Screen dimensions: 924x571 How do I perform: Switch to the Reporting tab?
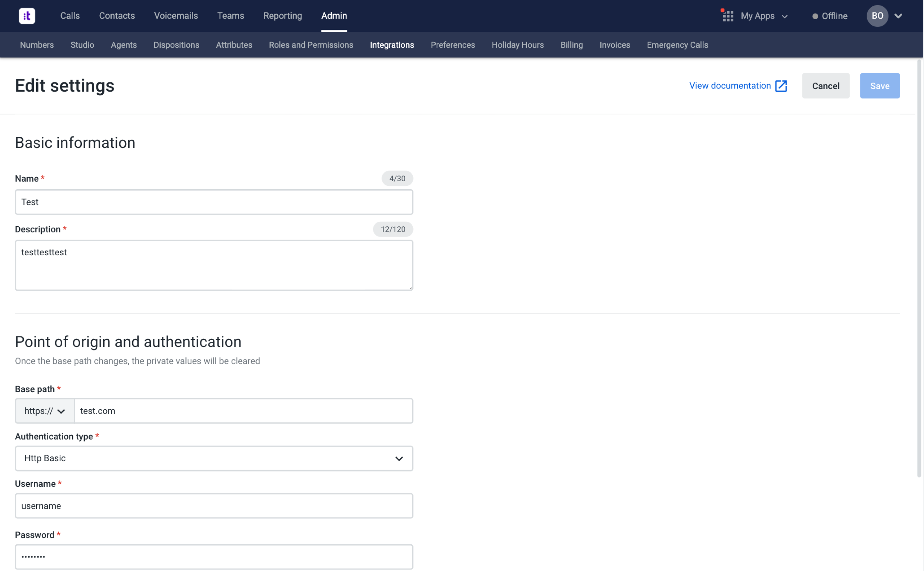click(x=282, y=16)
